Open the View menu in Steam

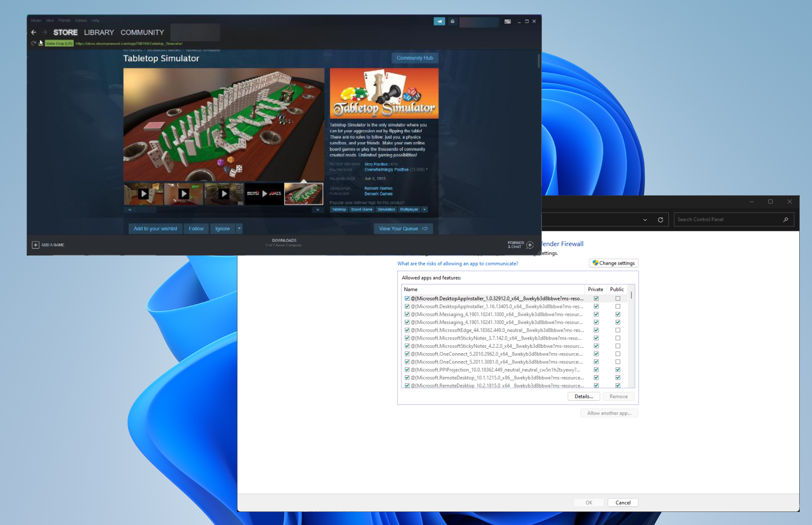[x=50, y=20]
